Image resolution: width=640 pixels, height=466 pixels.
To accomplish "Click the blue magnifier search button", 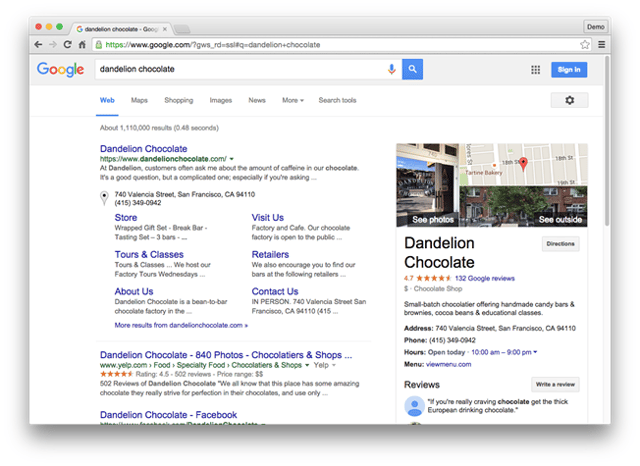I will click(412, 69).
